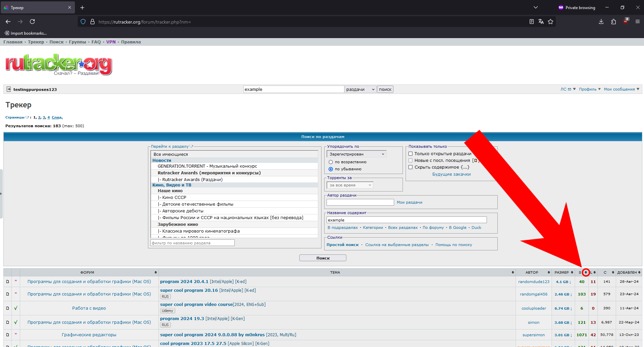644x347 pixels.
Task: Click logout icon beside testingpurposes123
Action: [9, 89]
